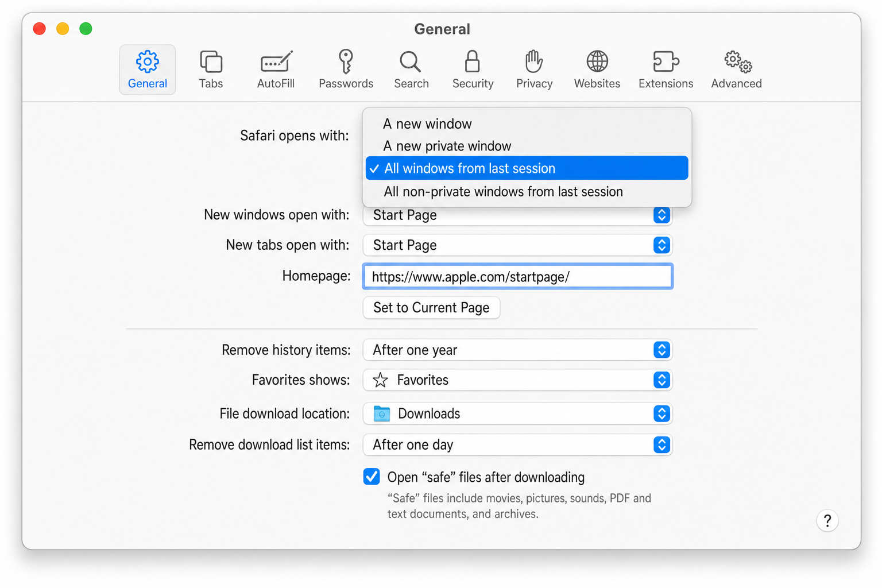Click the Favorites star icon
The image size is (882, 588).
pyautogui.click(x=380, y=380)
